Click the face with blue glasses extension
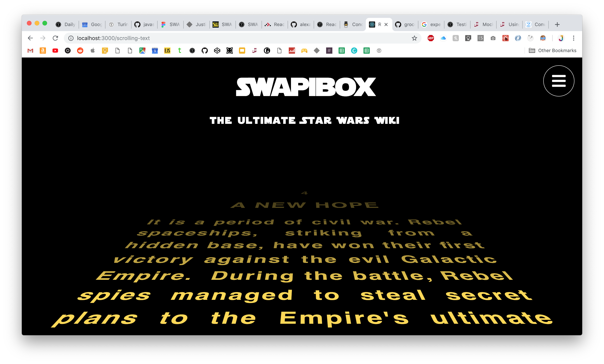Viewport: 604px width, 364px height. pos(543,38)
